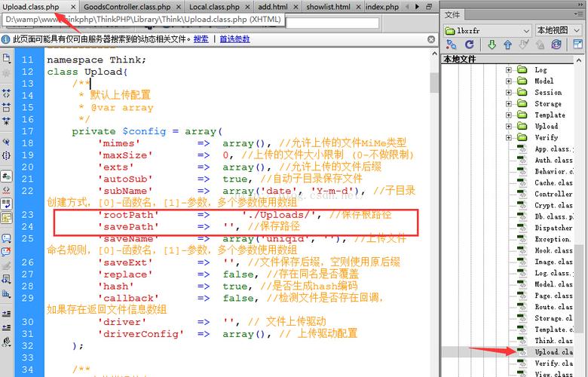This screenshot has height=377, width=588.
Task: Put files with blue up arrow
Action: [x=508, y=44]
